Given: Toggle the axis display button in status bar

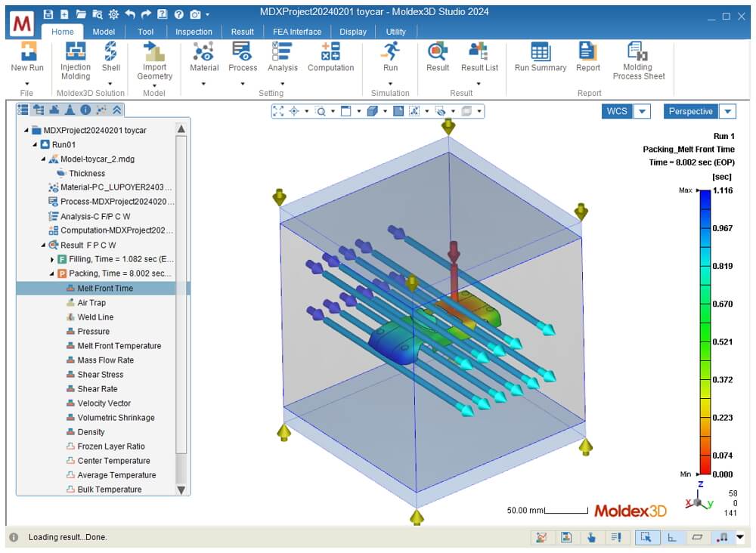Looking at the screenshot, I should click(x=671, y=537).
